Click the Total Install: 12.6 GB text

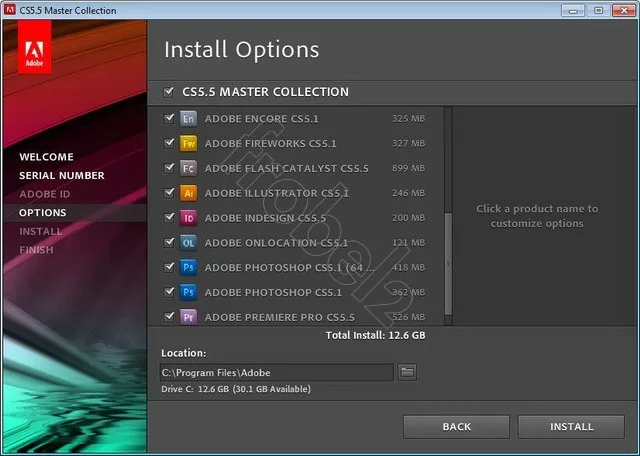click(376, 336)
